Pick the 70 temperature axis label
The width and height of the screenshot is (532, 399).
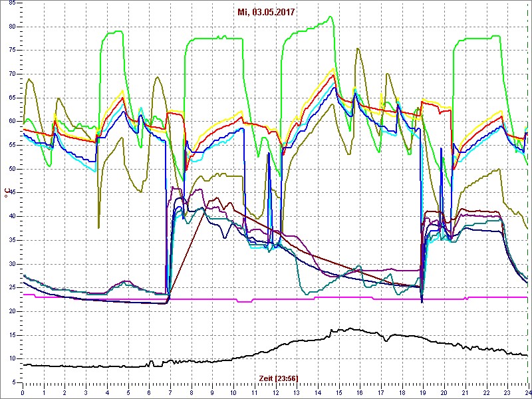(12, 74)
